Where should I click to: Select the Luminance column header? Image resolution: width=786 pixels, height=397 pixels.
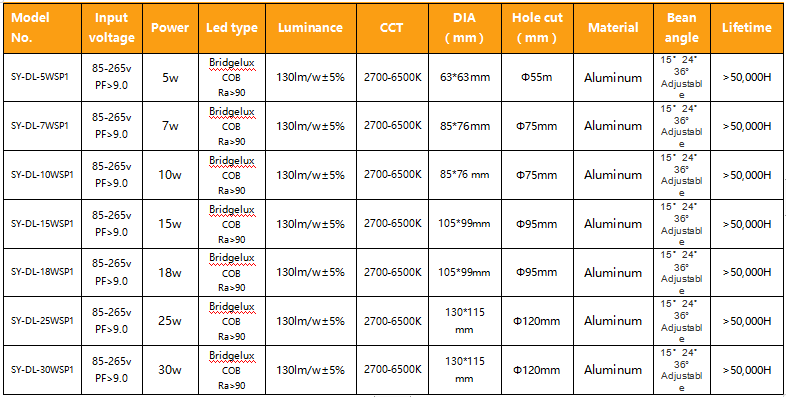point(311,28)
